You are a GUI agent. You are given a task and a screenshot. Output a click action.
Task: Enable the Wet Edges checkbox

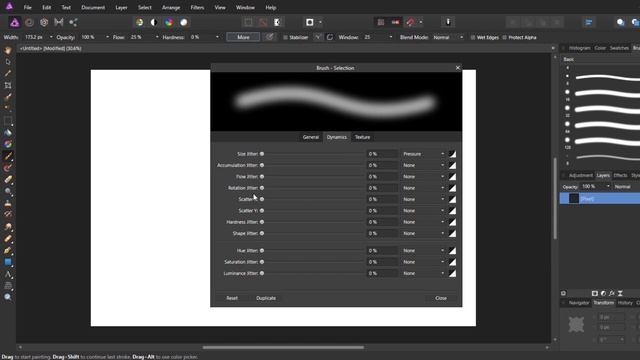click(x=473, y=38)
